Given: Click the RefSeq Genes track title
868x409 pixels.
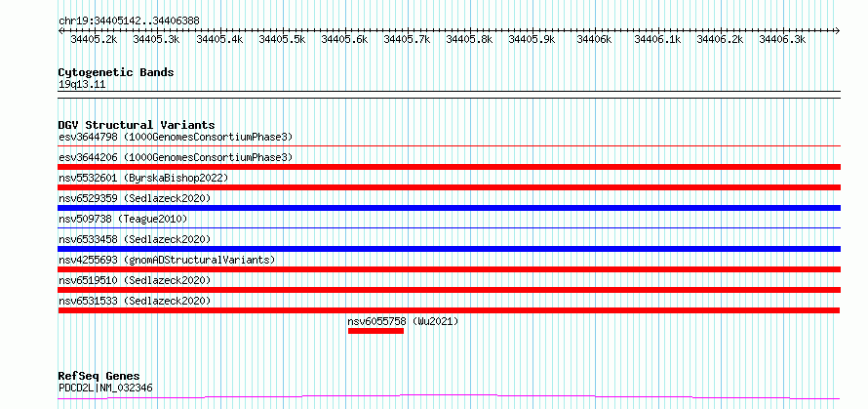Looking at the screenshot, I should pos(99,377).
